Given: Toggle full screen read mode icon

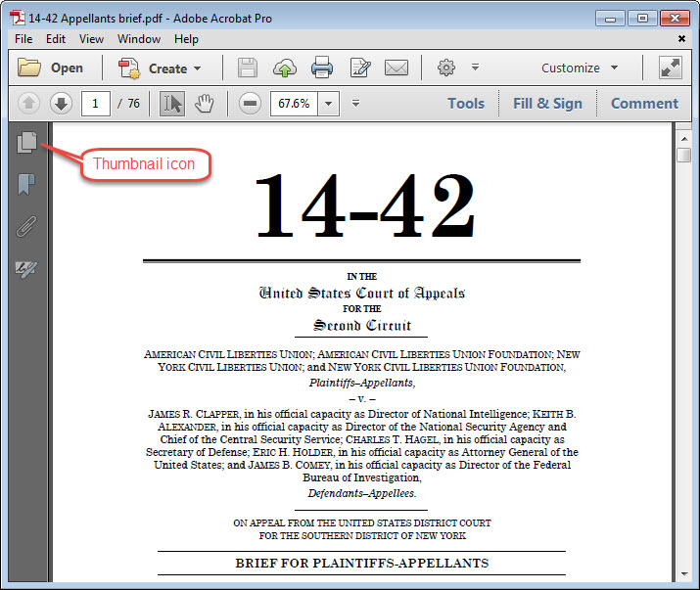Looking at the screenshot, I should pos(671,68).
